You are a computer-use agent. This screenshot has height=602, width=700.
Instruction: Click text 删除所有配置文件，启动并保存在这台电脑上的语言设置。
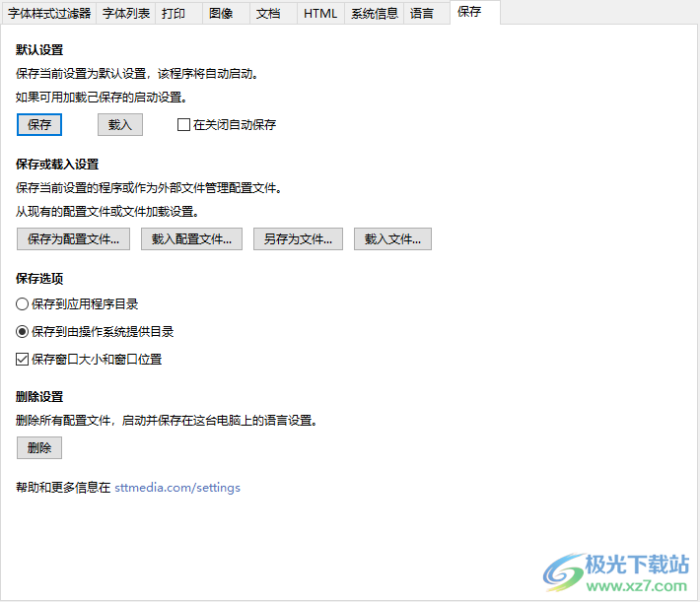[x=167, y=421]
